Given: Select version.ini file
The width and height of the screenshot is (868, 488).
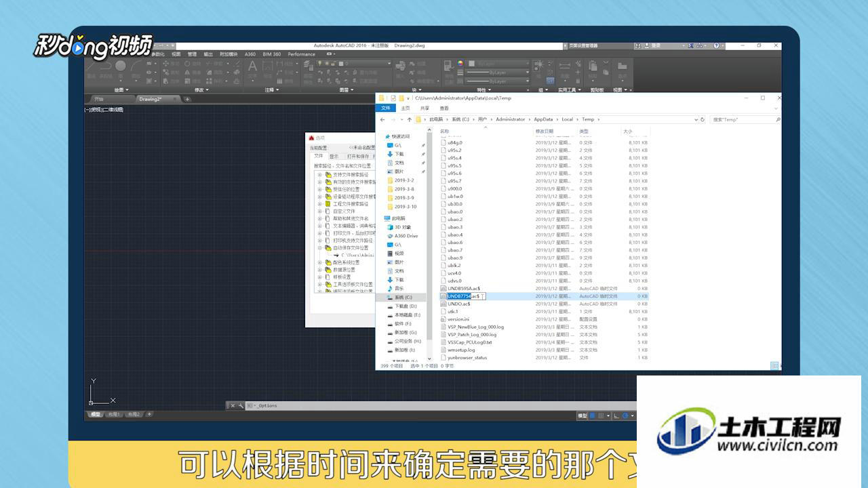Looking at the screenshot, I should pyautogui.click(x=458, y=319).
